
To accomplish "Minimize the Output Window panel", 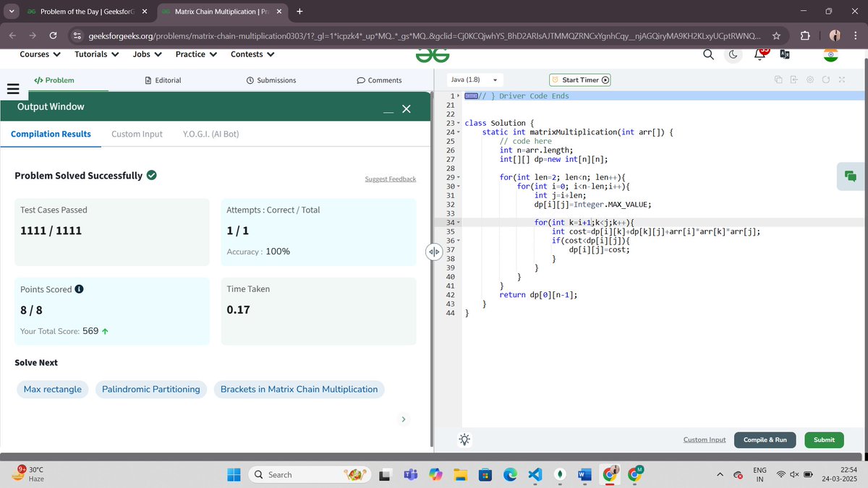I will click(388, 111).
